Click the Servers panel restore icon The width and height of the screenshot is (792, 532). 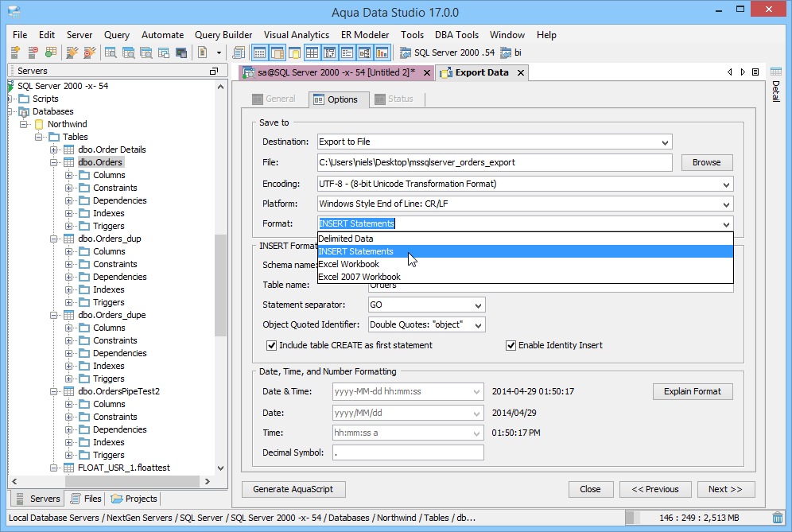point(214,72)
